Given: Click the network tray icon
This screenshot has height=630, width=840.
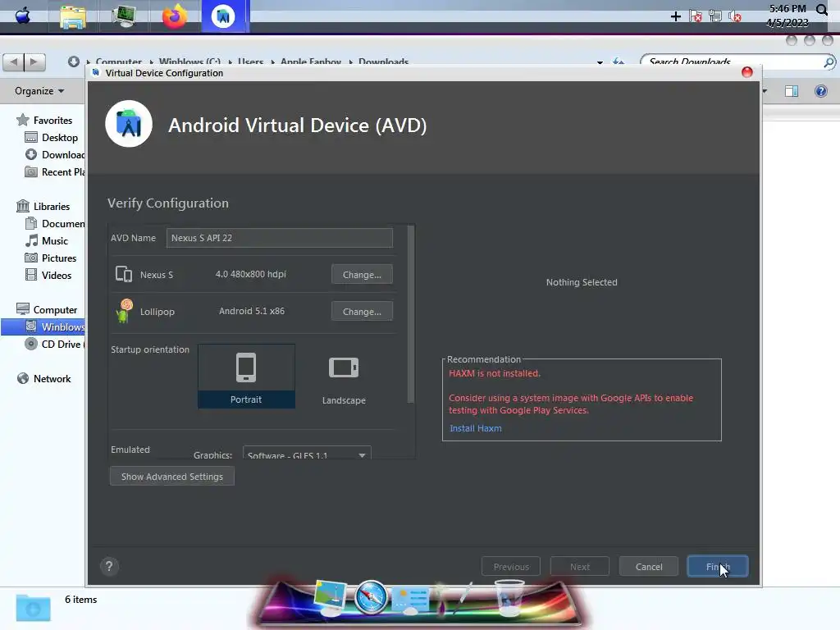Looking at the screenshot, I should [714, 16].
